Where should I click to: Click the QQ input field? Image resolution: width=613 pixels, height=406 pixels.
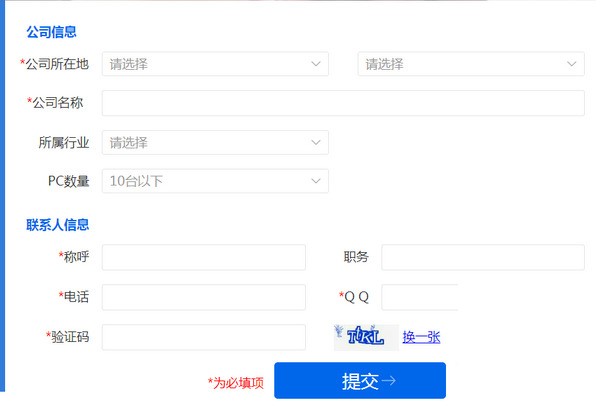pos(420,297)
